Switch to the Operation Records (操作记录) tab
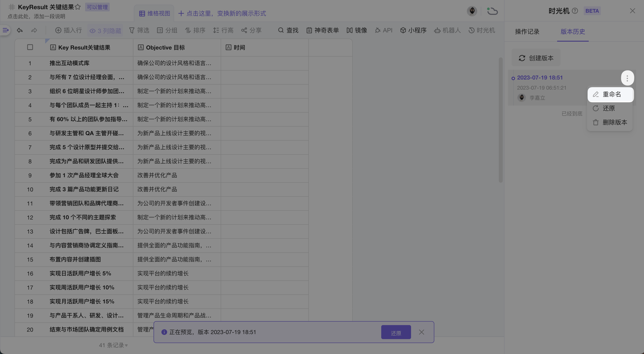This screenshot has height=354, width=644. click(x=527, y=32)
